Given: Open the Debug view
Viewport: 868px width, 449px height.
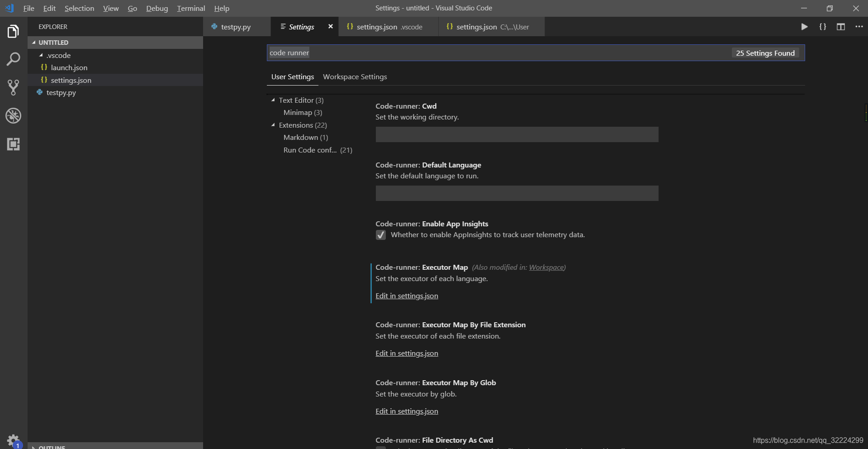Looking at the screenshot, I should coord(13,116).
